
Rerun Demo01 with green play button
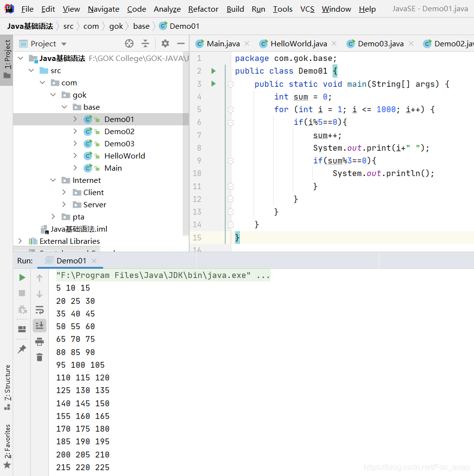22,278
